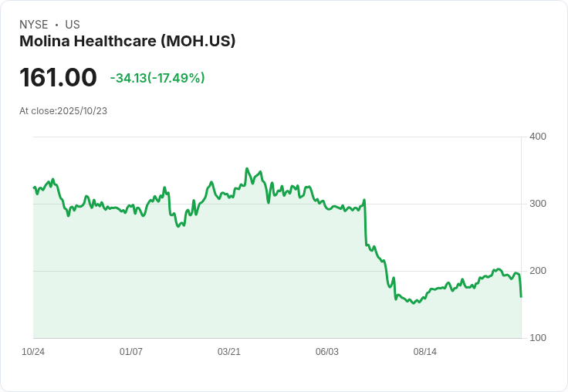Click the first data point of the price line
568x392 pixels.
pos(34,187)
